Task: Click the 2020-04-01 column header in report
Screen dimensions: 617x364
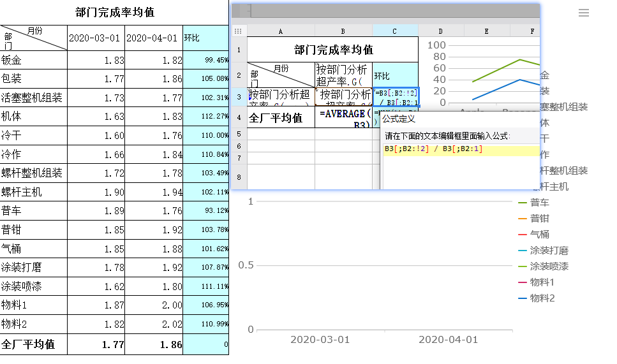Action: [153, 38]
